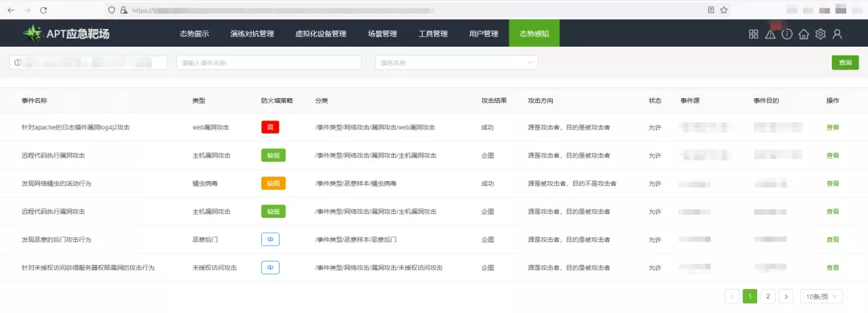Click the browser forward arrow
The image size is (868, 313).
point(27,10)
